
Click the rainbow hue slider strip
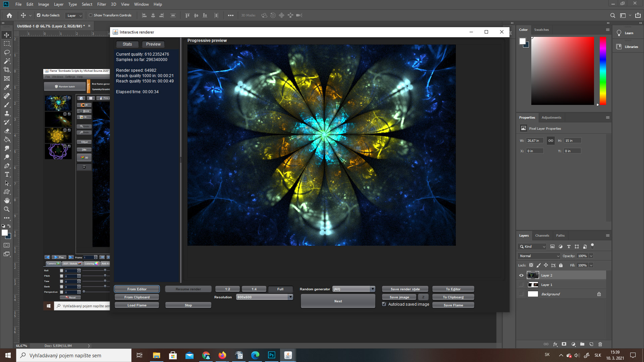[603, 71]
